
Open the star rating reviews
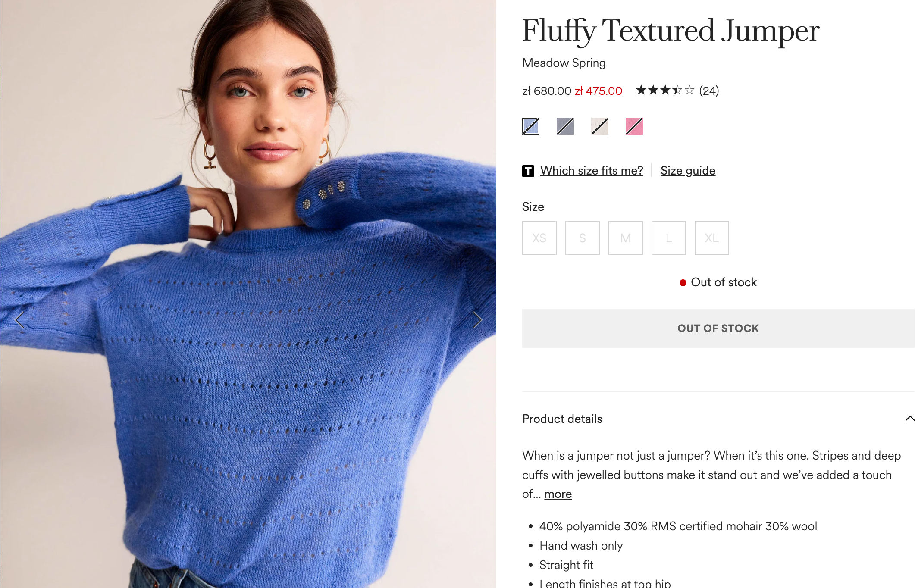pyautogui.click(x=665, y=90)
